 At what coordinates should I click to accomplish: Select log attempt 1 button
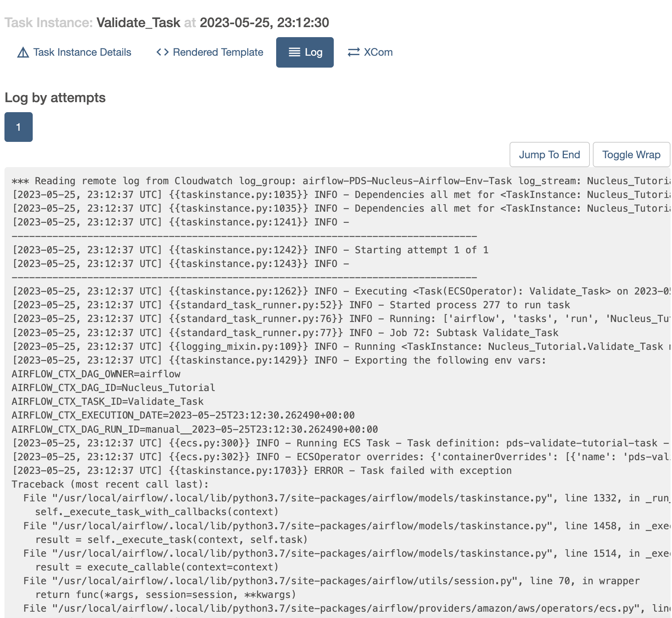[19, 127]
